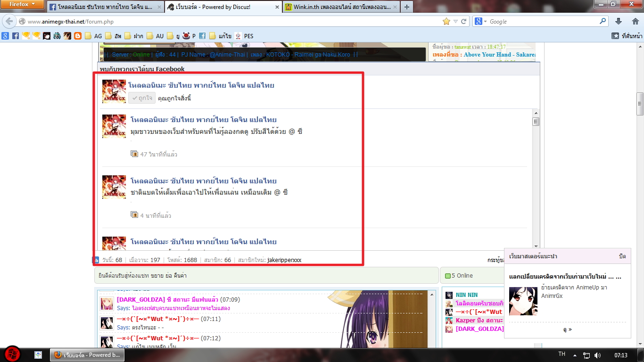Expand the search engine selector dropdown
The width and height of the screenshot is (644, 362).
(x=480, y=22)
